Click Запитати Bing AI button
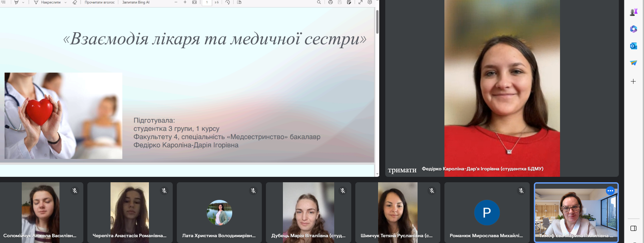This screenshot has height=243, width=644. (136, 2)
